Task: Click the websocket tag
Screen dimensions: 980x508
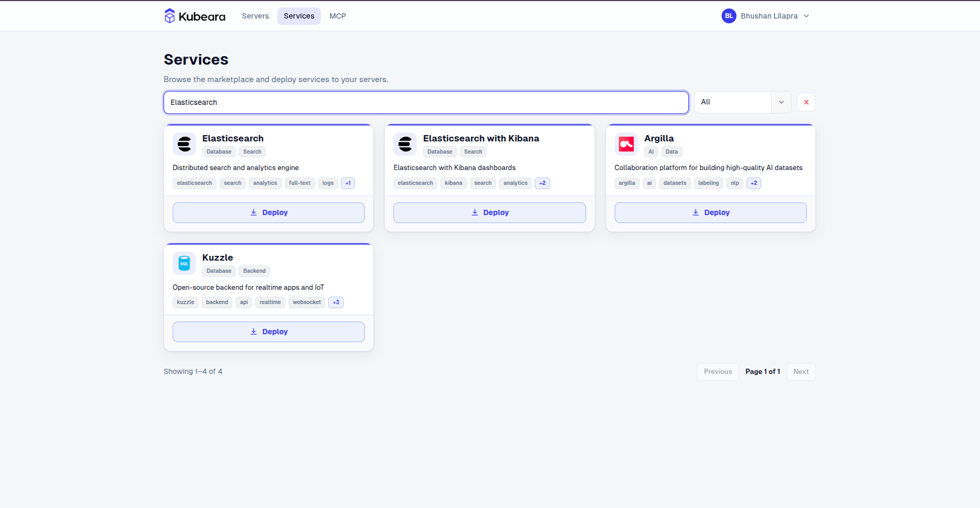Action: click(x=307, y=302)
